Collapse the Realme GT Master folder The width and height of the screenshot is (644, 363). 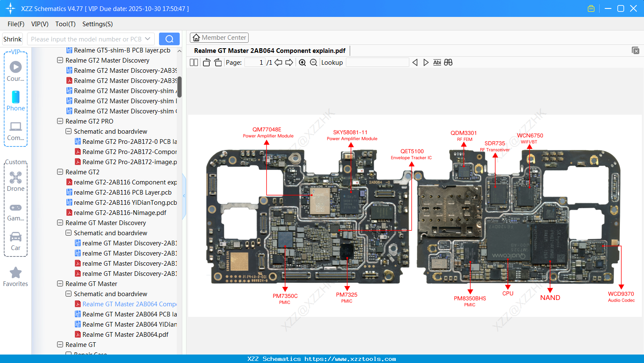[60, 284]
